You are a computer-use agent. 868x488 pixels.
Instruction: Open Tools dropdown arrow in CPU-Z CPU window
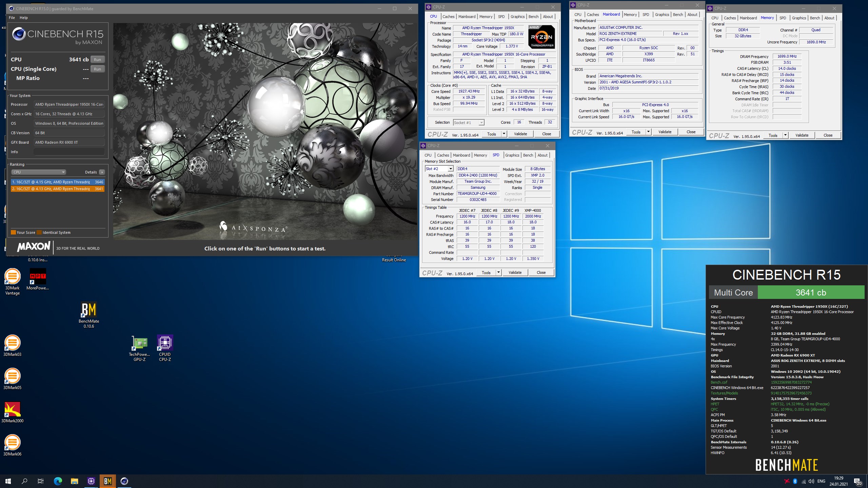(504, 134)
